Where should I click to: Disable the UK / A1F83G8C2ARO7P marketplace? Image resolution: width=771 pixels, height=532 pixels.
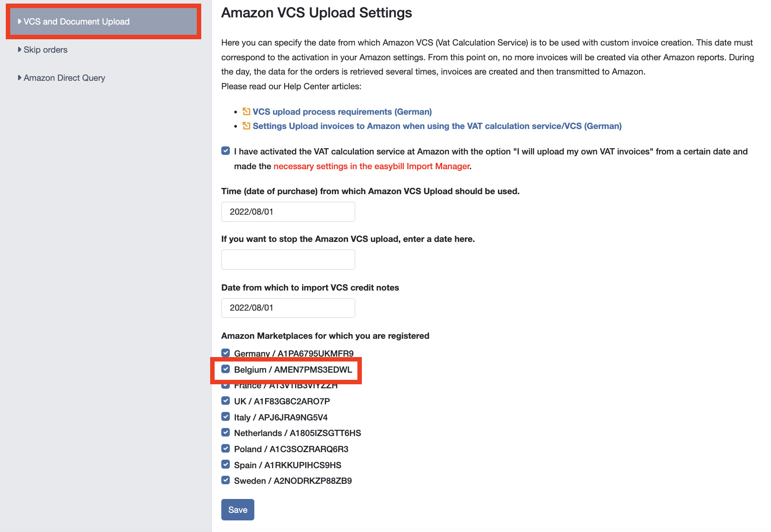tap(225, 400)
